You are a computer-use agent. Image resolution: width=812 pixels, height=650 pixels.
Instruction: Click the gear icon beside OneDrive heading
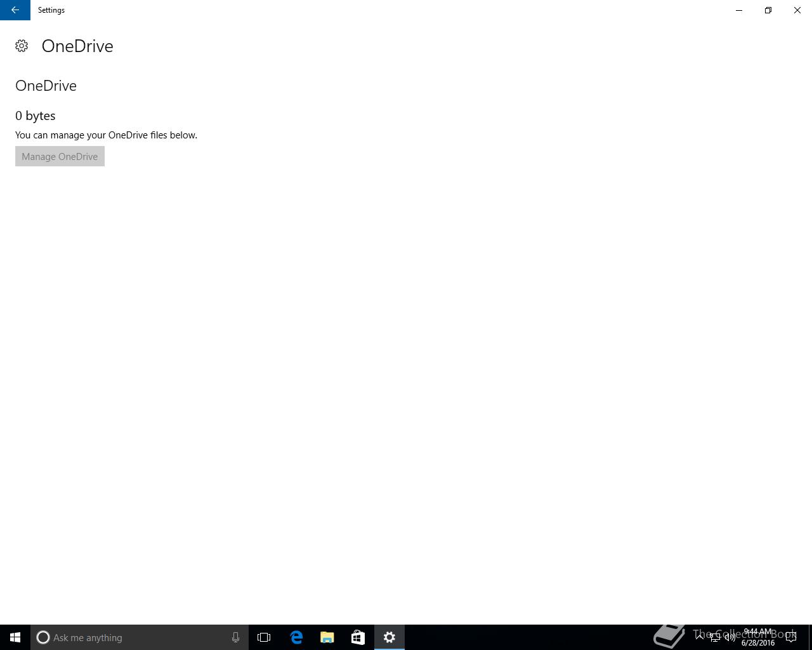click(22, 46)
